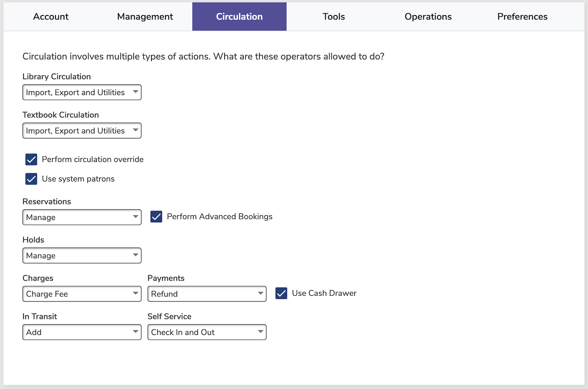Open the Textbook Circulation dropdown
588x389 pixels.
click(82, 131)
